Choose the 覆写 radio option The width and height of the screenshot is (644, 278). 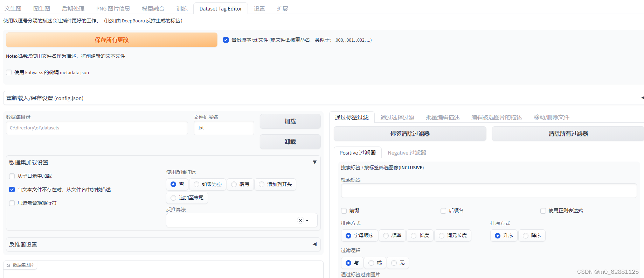[x=240, y=184]
